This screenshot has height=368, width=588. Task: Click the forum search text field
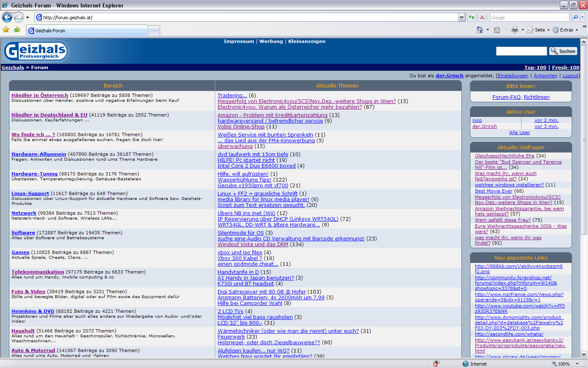point(521,51)
